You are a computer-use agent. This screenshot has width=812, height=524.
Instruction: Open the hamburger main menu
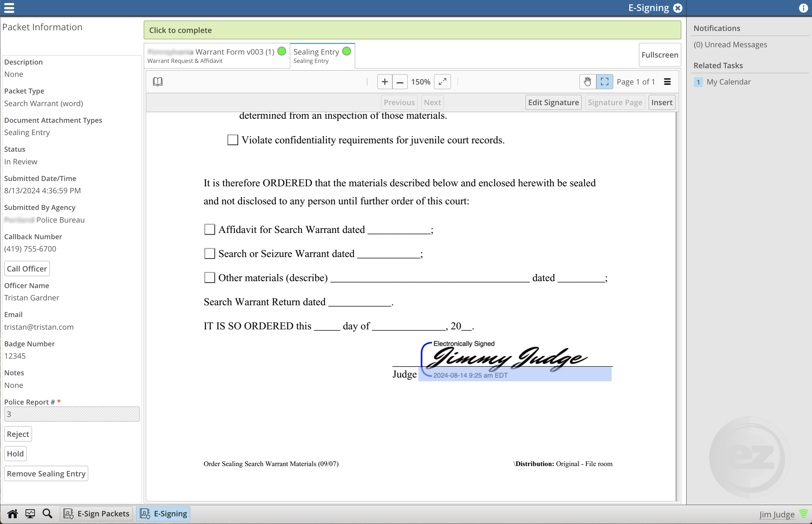tap(9, 7)
